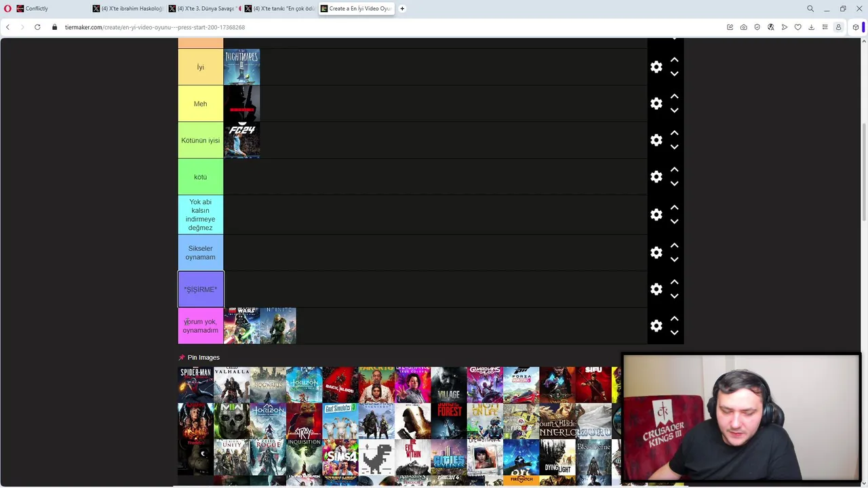Pick Far Cry 6 cover
This screenshot has height=488, width=868.
[x=376, y=385]
